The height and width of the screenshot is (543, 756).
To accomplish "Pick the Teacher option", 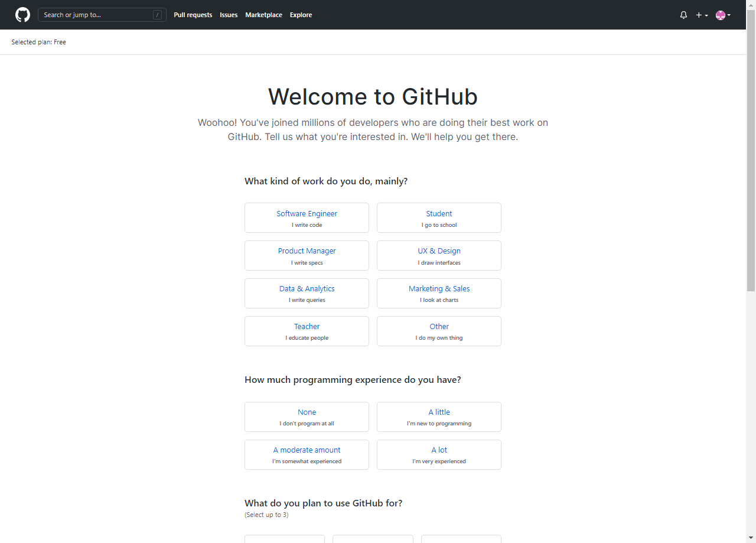I will click(307, 331).
